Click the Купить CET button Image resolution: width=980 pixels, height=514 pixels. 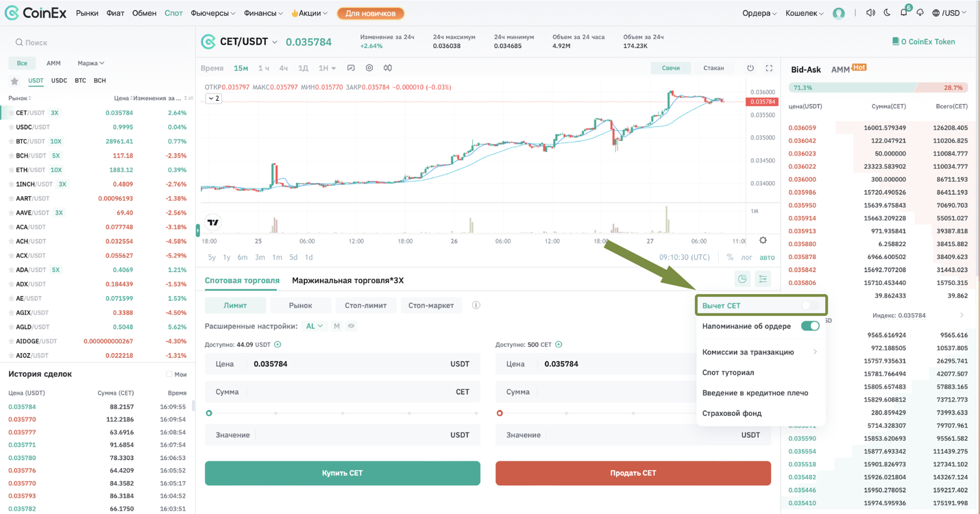click(x=343, y=473)
